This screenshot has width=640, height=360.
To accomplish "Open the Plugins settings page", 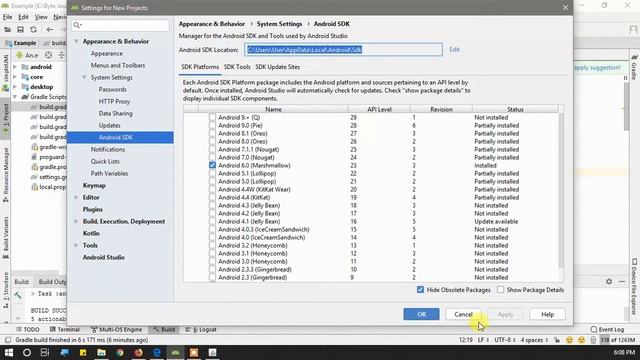I will tap(93, 209).
